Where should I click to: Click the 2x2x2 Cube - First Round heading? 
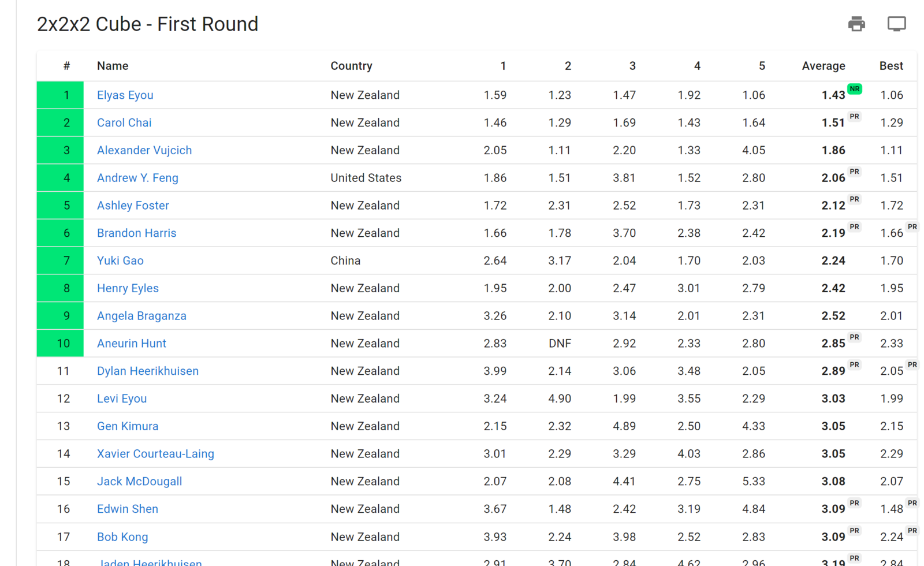[x=148, y=24]
